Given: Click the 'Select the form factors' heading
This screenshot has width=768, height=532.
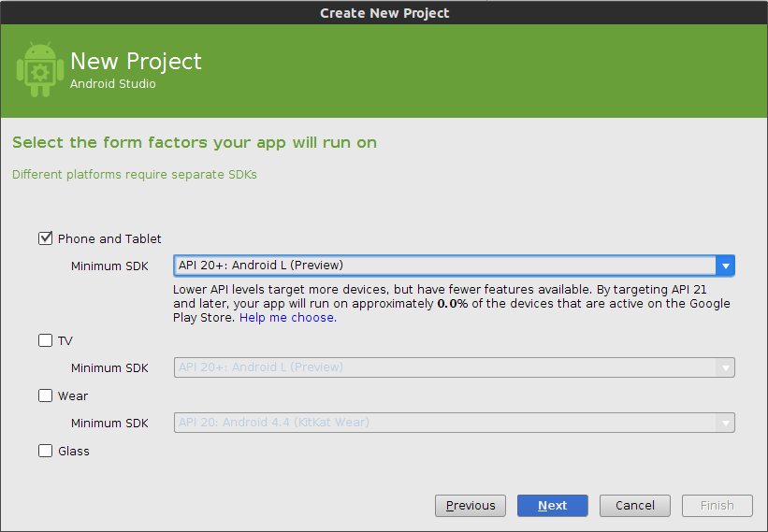Looking at the screenshot, I should click(x=195, y=142).
